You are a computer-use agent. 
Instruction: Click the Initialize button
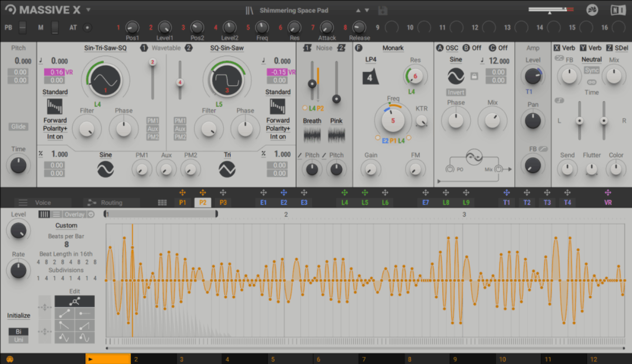(x=18, y=316)
